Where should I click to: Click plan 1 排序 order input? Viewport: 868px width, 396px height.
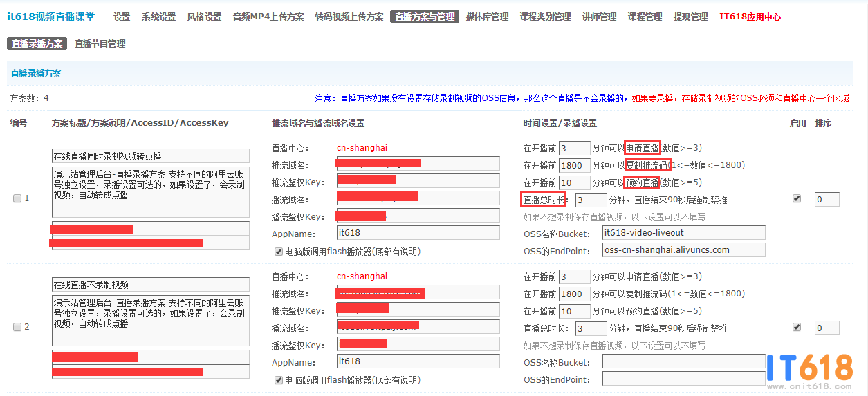coord(827,200)
